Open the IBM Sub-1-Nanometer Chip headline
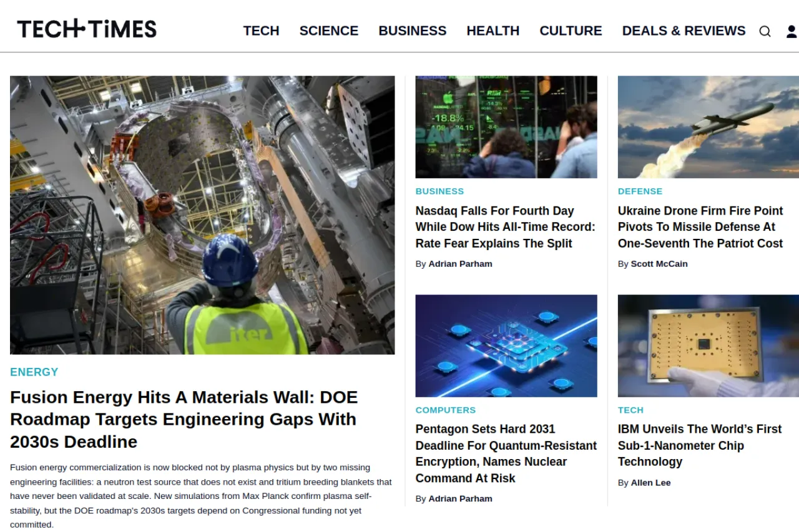Screen dimensions: 799x532 coord(700,445)
